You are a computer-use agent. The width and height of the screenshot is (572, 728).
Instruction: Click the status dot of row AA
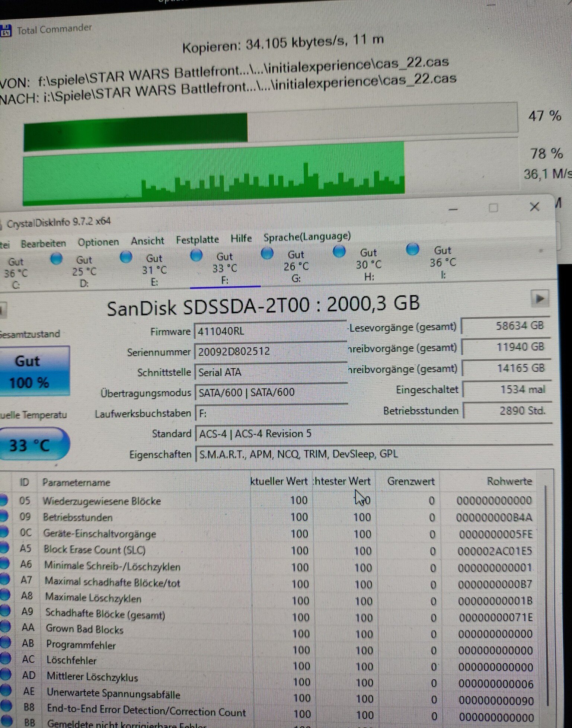[5, 626]
